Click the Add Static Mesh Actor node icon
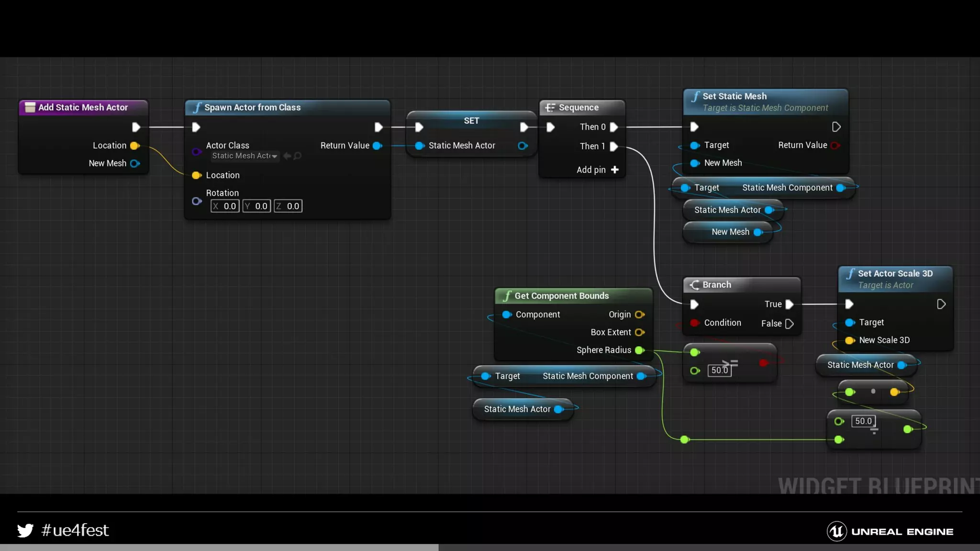This screenshot has width=980, height=551. [30, 108]
